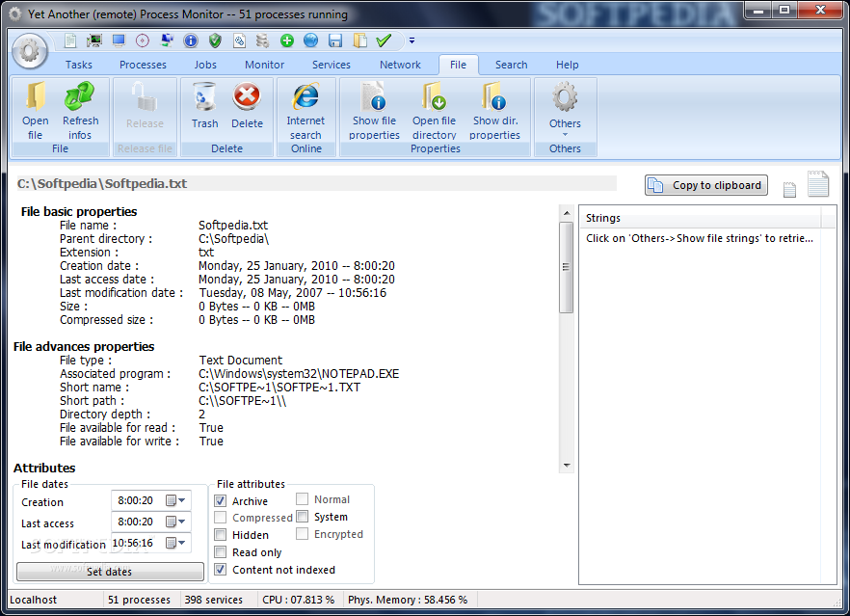Click the green checkmark toolbar icon
The height and width of the screenshot is (616, 850).
[384, 40]
